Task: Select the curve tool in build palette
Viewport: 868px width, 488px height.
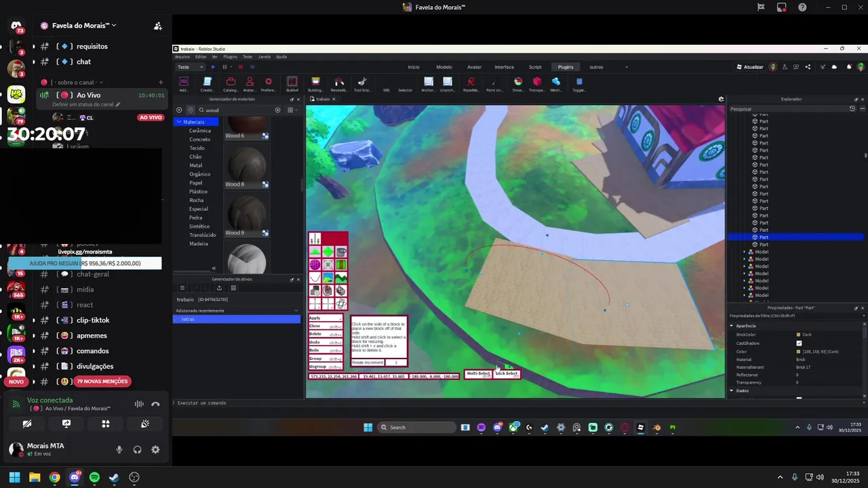Action: point(315,277)
